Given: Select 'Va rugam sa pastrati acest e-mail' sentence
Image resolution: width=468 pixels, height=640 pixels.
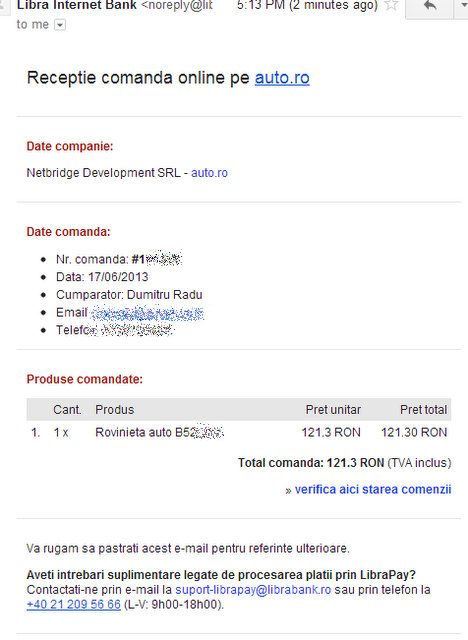Looking at the screenshot, I should click(x=188, y=548).
